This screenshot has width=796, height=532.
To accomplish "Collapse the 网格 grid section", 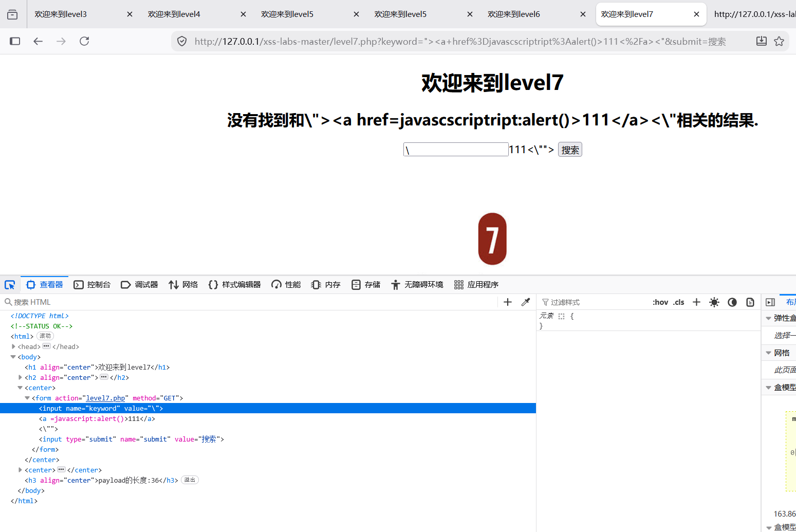I will pyautogui.click(x=769, y=353).
